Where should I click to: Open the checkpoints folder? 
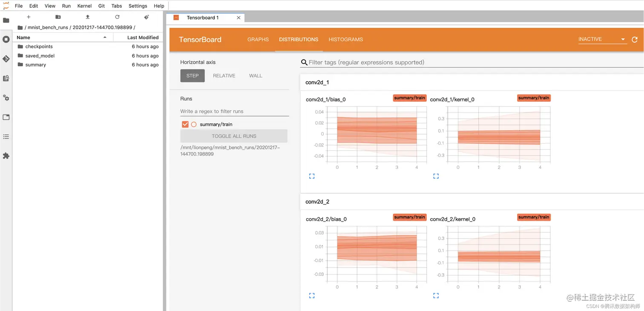[87, 46]
